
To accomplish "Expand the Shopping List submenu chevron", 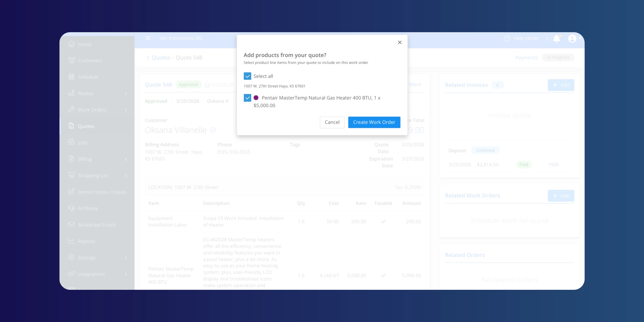I will pyautogui.click(x=126, y=175).
